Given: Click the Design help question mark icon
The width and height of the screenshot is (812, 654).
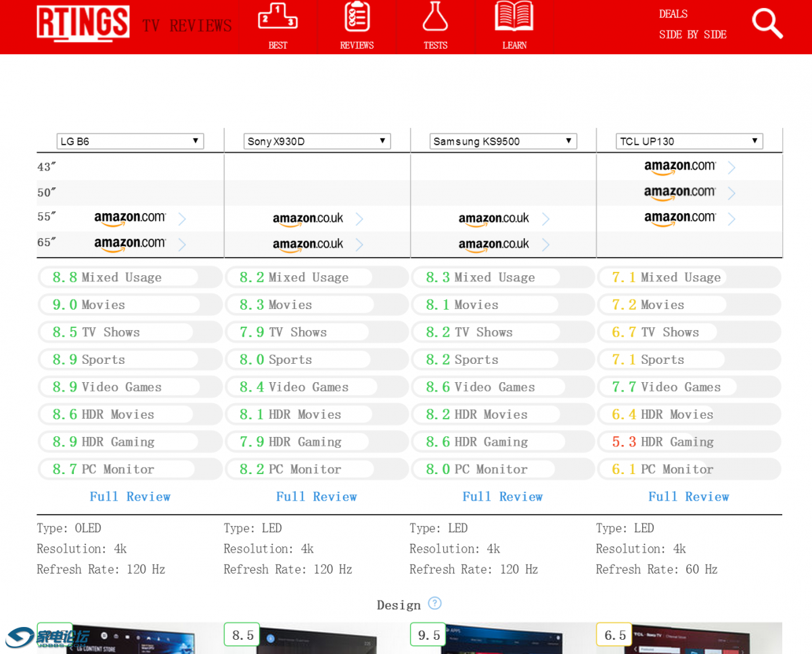Looking at the screenshot, I should (x=434, y=603).
